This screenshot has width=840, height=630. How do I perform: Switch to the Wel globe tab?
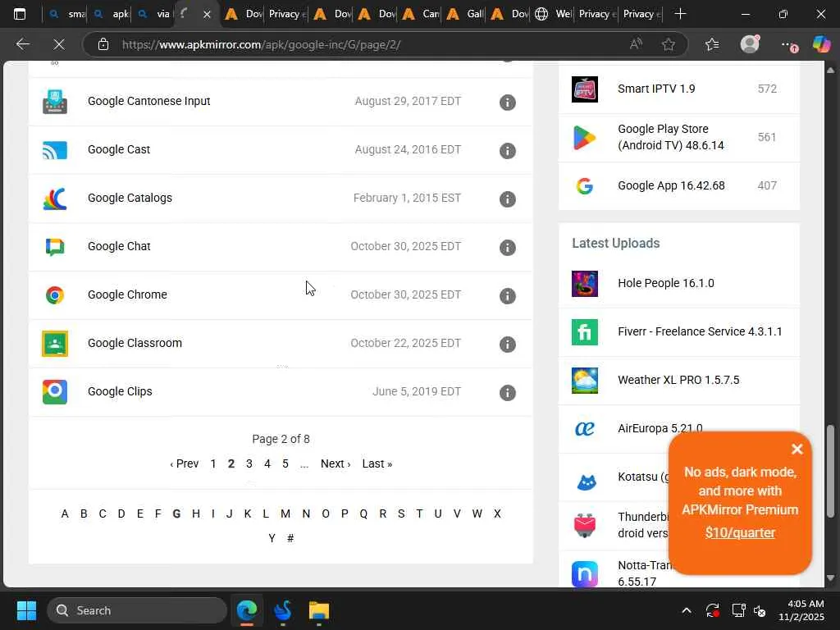[552, 14]
